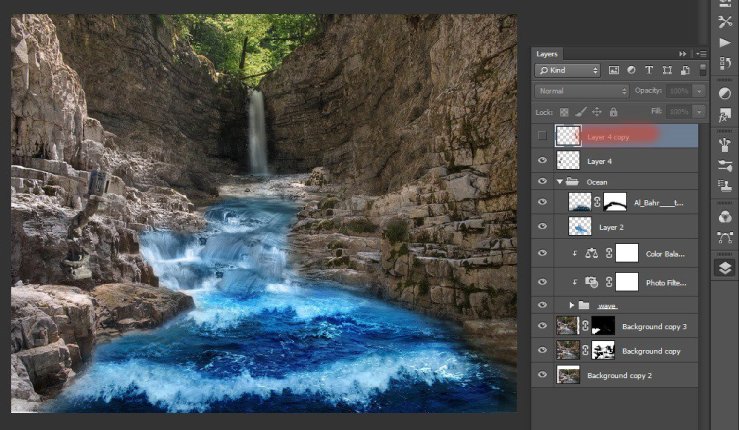Viewport: 739px width, 430px height.
Task: Hide Layer 4 using its eye icon
Action: [542, 160]
